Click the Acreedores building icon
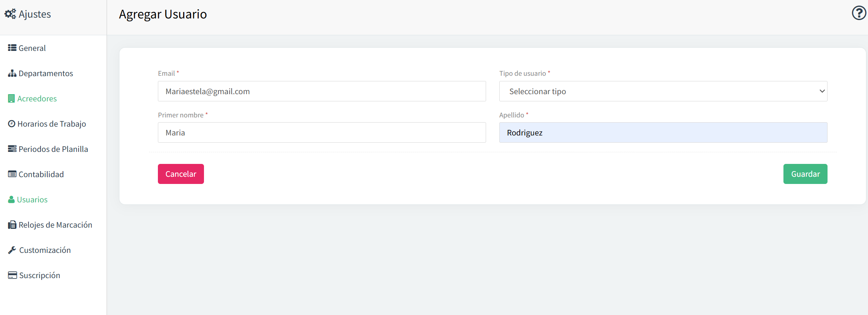 pyautogui.click(x=11, y=99)
